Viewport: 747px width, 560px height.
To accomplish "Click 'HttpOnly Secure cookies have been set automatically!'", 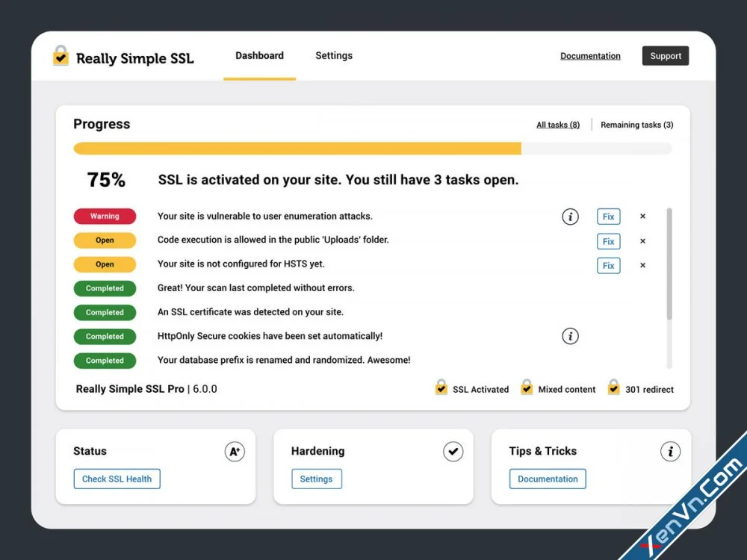I will click(x=270, y=336).
